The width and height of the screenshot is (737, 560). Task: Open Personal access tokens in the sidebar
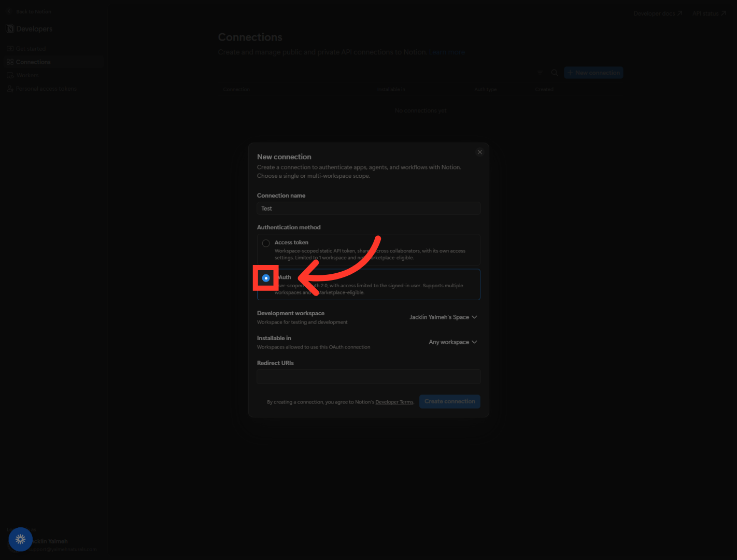(x=54, y=89)
